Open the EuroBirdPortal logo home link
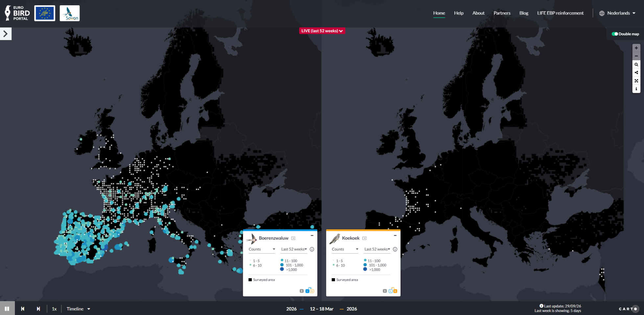The width and height of the screenshot is (644, 315). 17,13
